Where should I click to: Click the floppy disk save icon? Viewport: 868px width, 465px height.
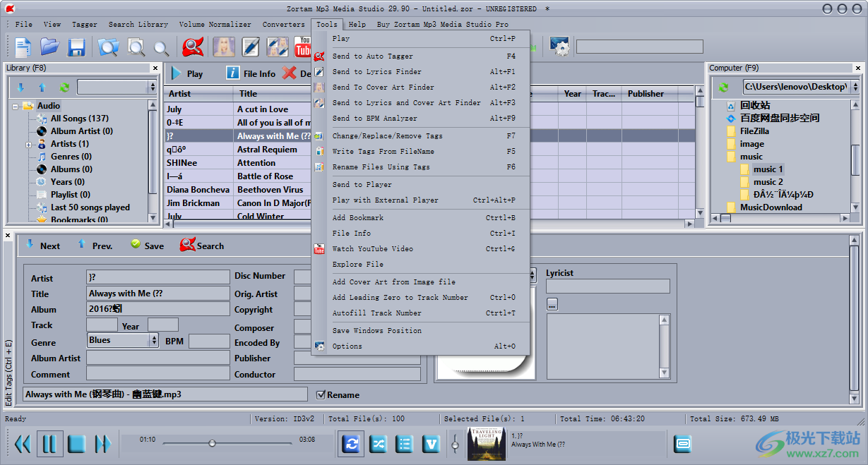click(x=76, y=47)
